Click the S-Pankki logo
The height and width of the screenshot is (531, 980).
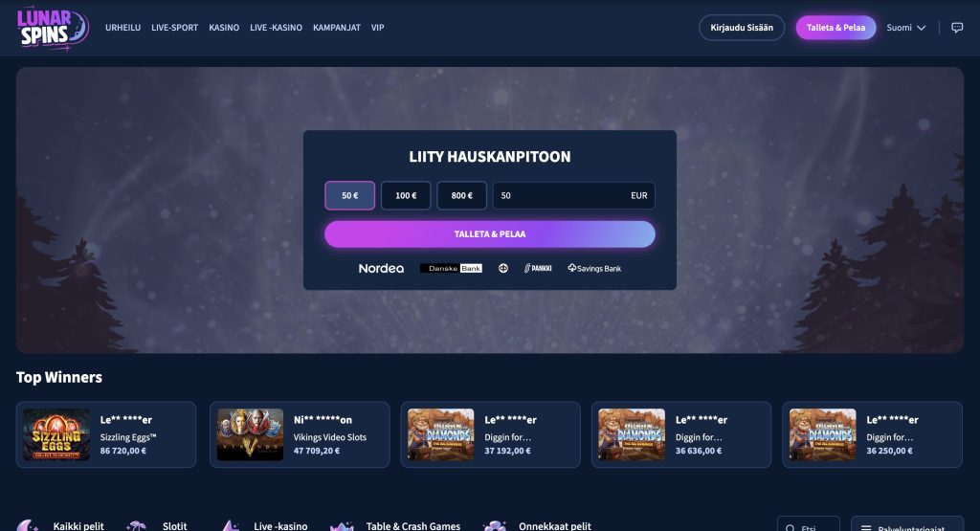538,268
